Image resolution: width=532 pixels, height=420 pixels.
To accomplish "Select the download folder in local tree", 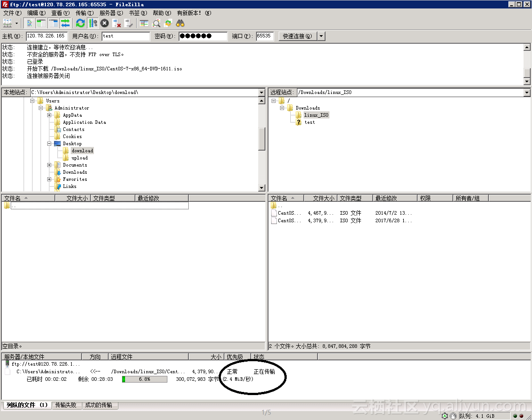I will tap(82, 151).
